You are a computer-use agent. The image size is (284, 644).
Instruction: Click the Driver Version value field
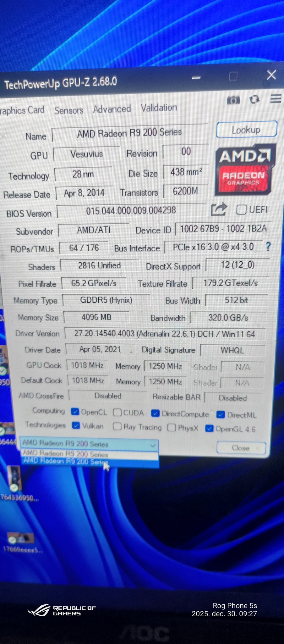(165, 334)
